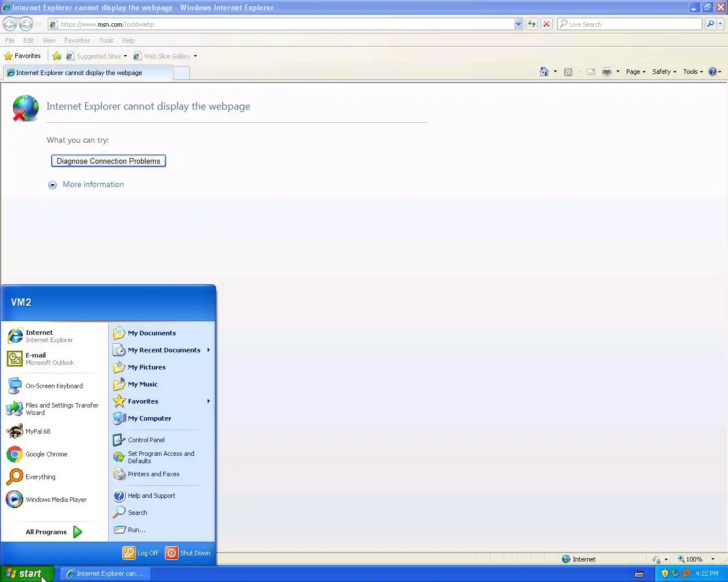
Task: Open the Help menu in menu bar
Action: (128, 40)
